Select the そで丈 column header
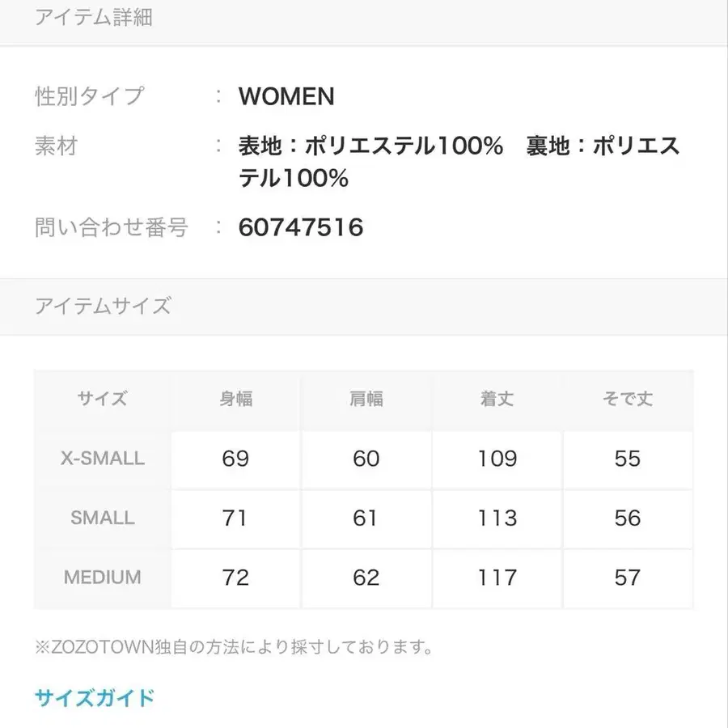 click(627, 399)
